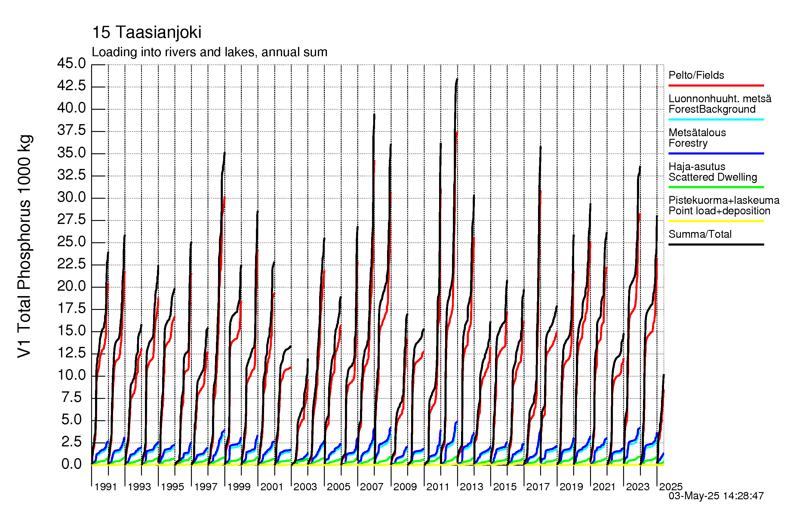Click the y-axis value 42.5
Image resolution: width=812 pixels, height=511 pixels.
[x=72, y=86]
